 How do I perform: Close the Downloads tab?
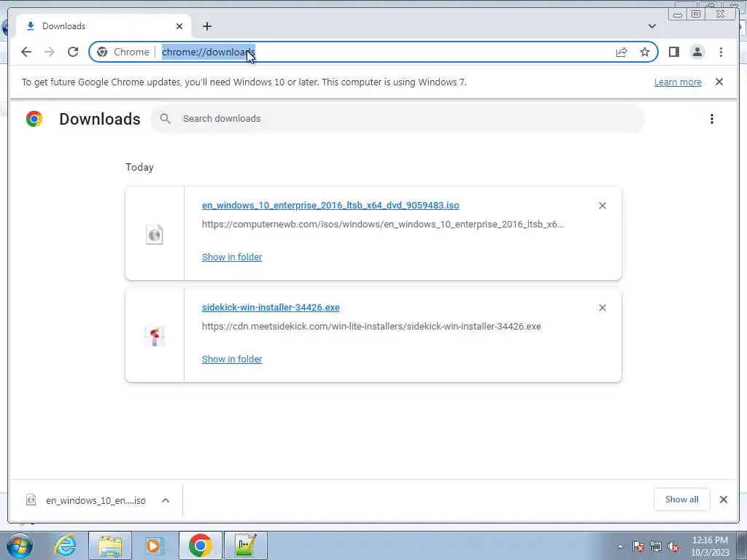[x=179, y=26]
